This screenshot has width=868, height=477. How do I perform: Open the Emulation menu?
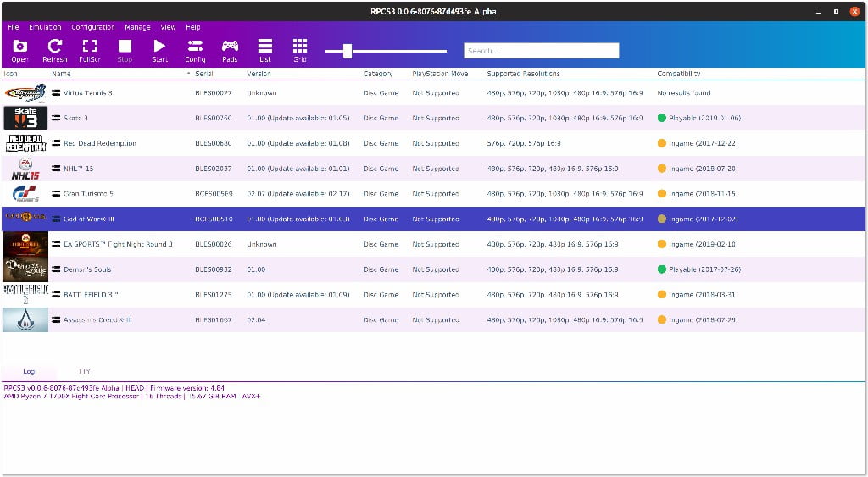coord(45,27)
